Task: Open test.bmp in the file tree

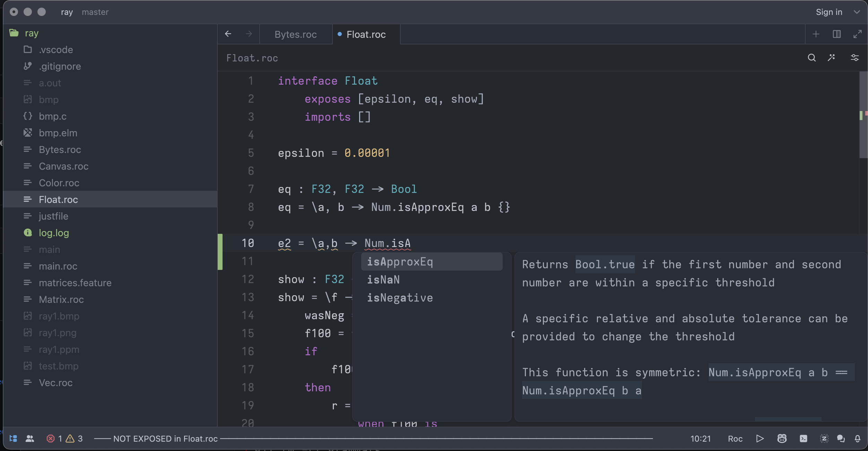Action: pyautogui.click(x=110, y=366)
